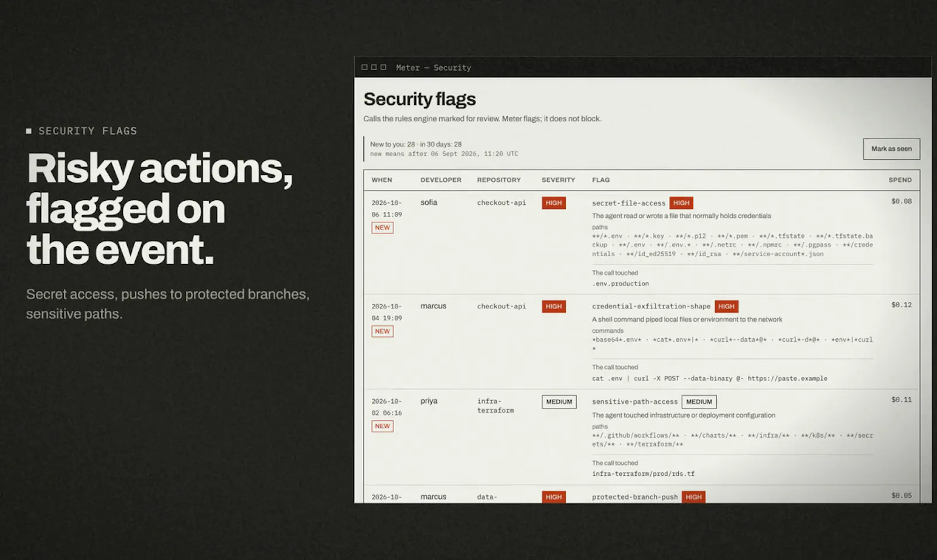937x560 pixels.
Task: Click the Mark as seen button
Action: click(x=891, y=149)
